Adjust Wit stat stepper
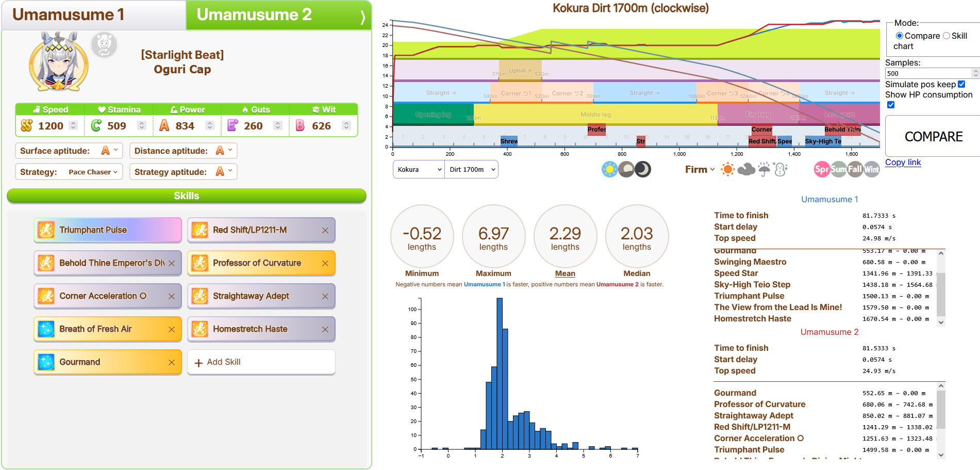Screen dimensions: 980x470 click(346, 125)
